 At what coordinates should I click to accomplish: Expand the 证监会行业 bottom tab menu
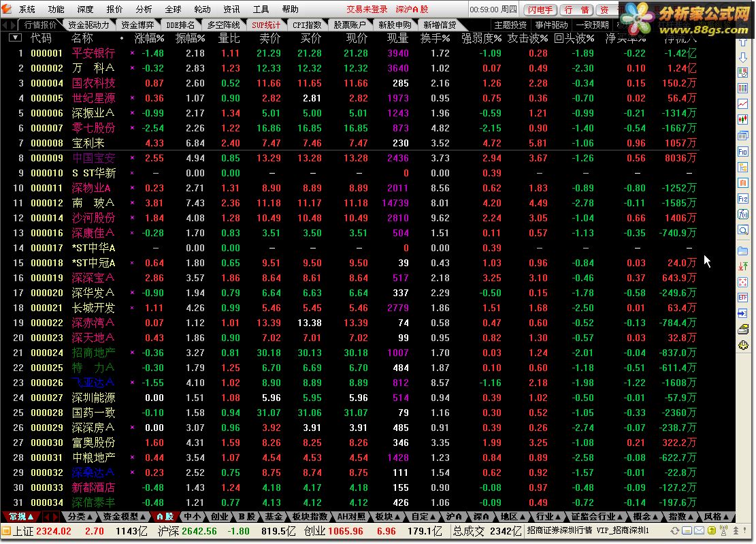tap(597, 517)
